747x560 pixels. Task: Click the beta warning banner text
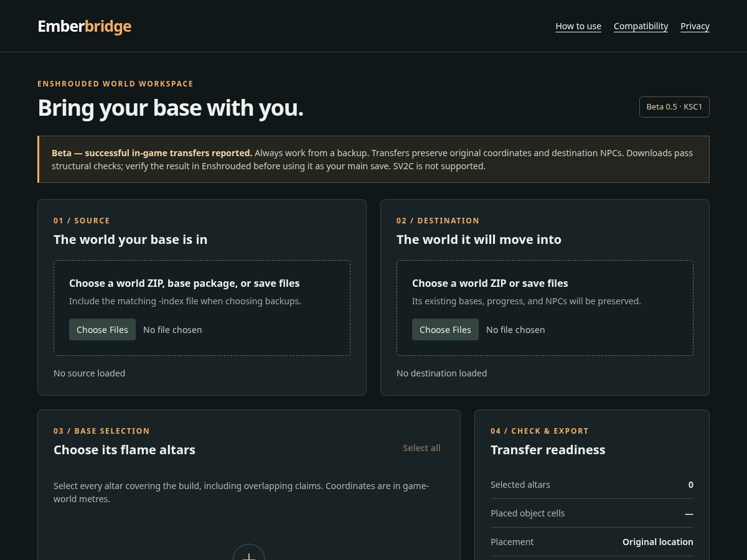click(374, 159)
